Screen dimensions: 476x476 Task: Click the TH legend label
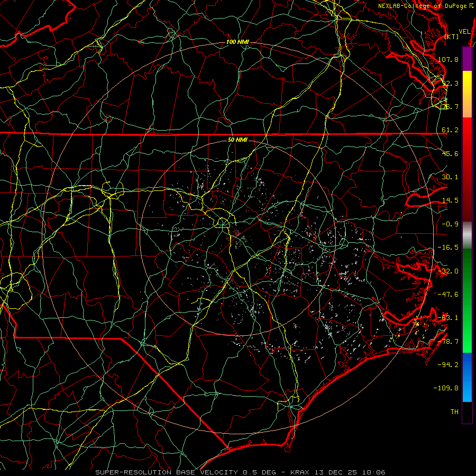[454, 412]
